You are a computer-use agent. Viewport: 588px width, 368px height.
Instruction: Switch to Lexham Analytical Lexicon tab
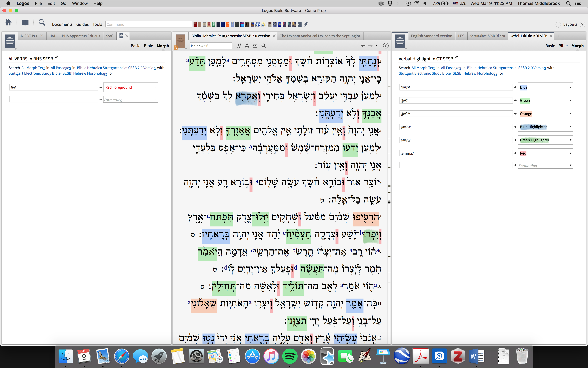click(320, 36)
